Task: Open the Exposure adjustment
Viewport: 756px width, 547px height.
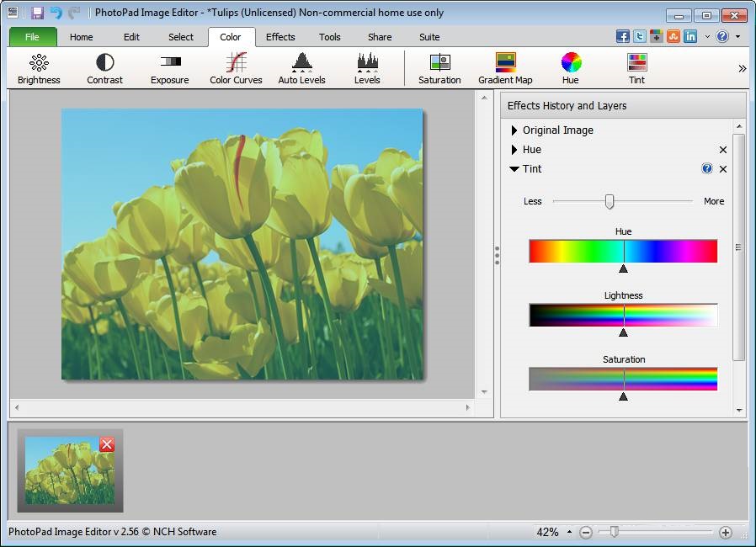Action: [169, 69]
